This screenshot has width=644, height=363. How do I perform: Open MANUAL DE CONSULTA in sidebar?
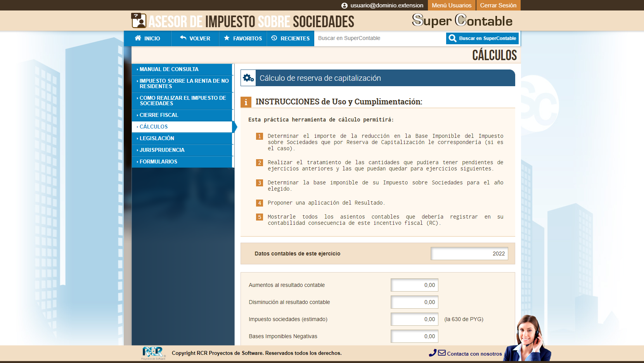[182, 69]
